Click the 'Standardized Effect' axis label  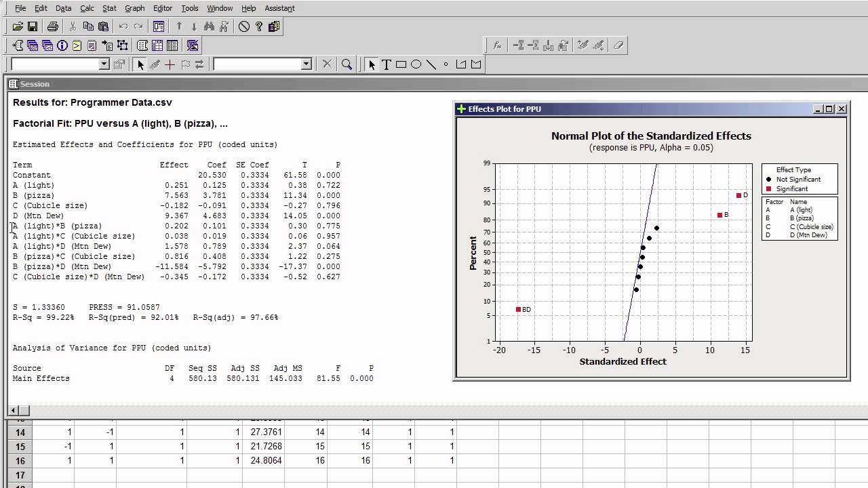623,361
